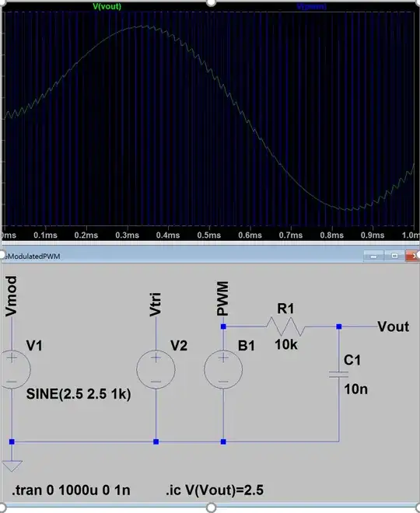Select the C1 10n capacitor symbol
The image size is (420, 513).
click(x=339, y=375)
